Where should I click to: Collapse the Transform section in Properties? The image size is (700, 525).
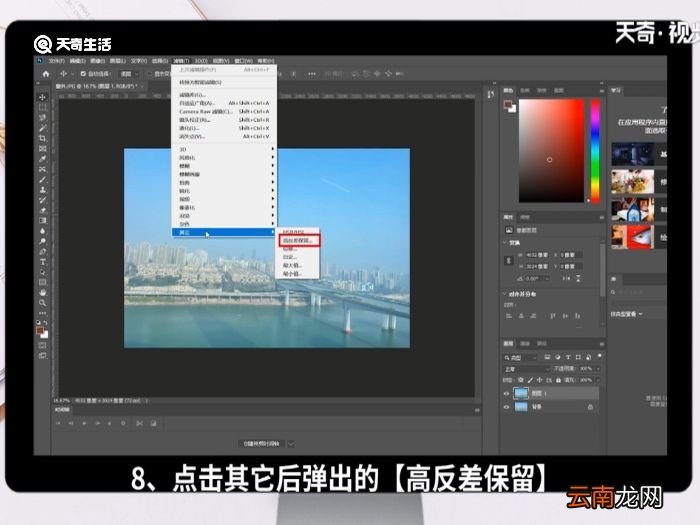[x=505, y=243]
